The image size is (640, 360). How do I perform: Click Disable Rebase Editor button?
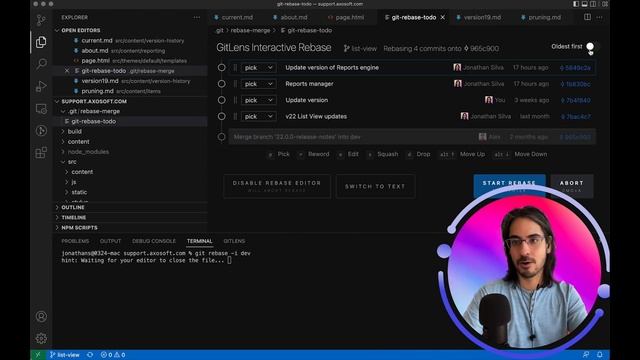pyautogui.click(x=277, y=186)
